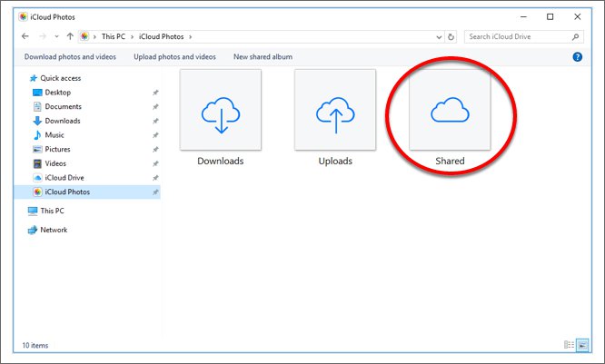
Task: Click This PC in the breadcrumb path
Action: pyautogui.click(x=114, y=36)
